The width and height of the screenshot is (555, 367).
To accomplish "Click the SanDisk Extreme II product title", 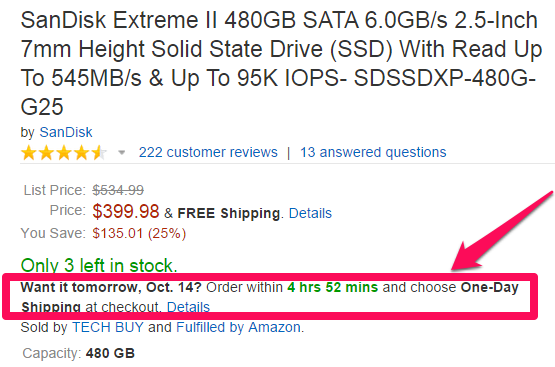I will (281, 63).
